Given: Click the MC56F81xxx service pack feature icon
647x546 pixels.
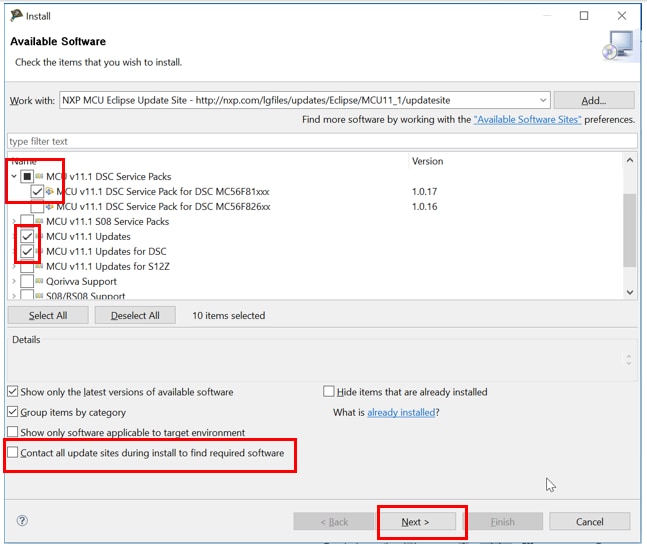Looking at the screenshot, I should (49, 191).
